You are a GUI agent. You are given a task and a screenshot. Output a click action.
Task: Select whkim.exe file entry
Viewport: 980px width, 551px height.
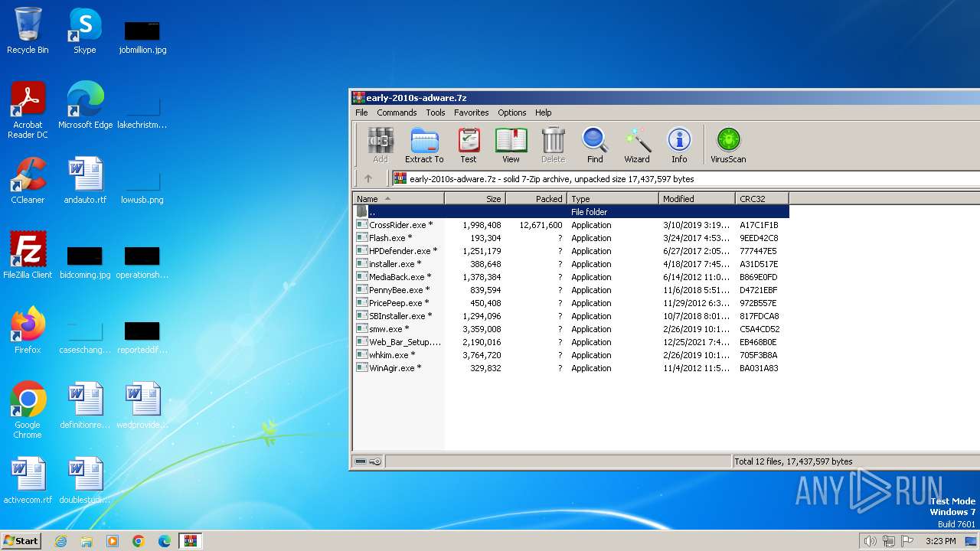(570, 355)
